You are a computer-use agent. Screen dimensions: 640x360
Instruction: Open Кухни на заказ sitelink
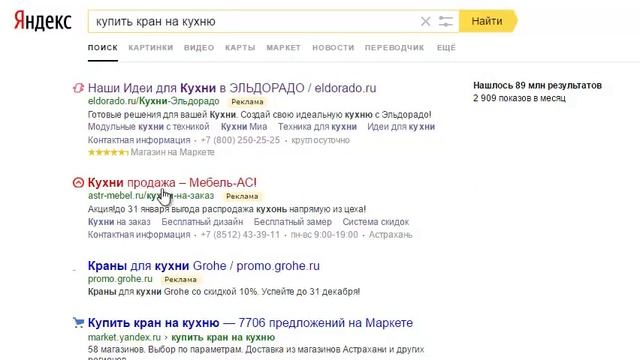pyautogui.click(x=119, y=222)
